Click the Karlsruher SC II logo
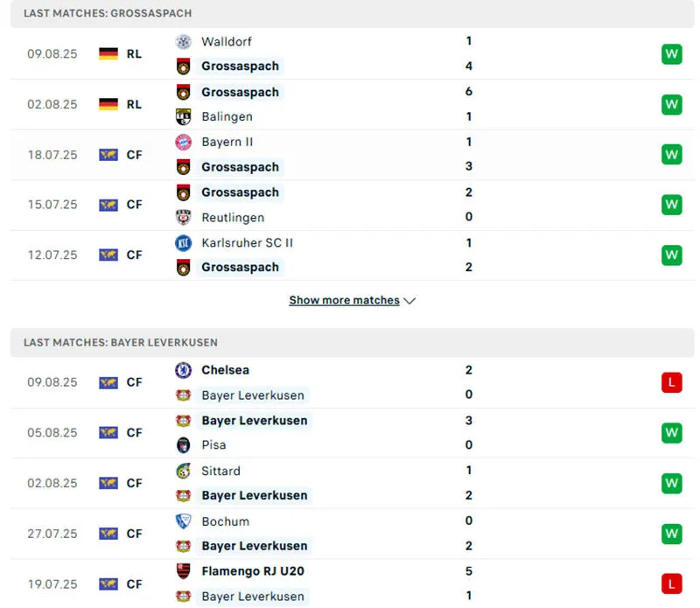The height and width of the screenshot is (608, 700). (x=183, y=243)
